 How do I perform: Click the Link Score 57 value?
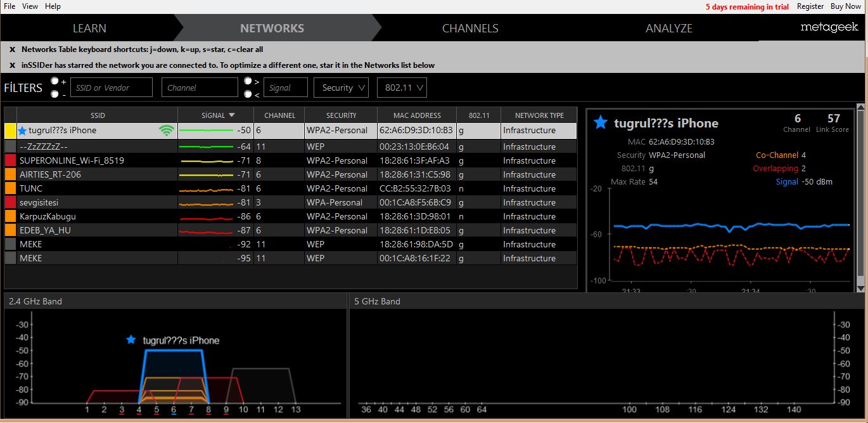click(834, 118)
